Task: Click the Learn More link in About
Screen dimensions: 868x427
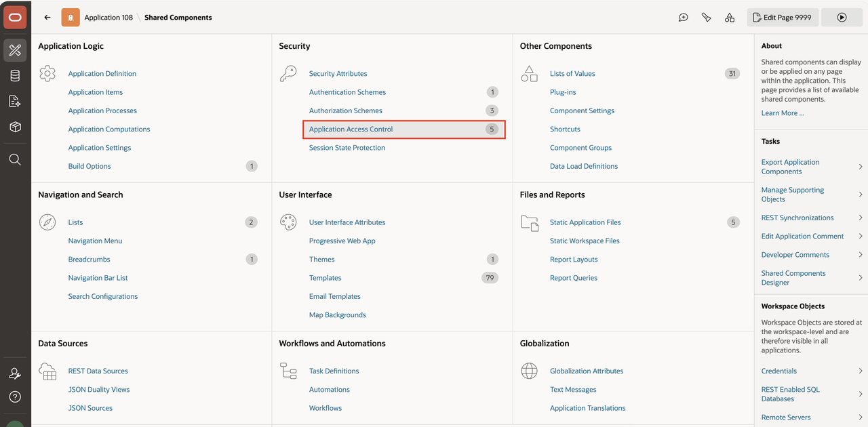Action: tap(783, 113)
